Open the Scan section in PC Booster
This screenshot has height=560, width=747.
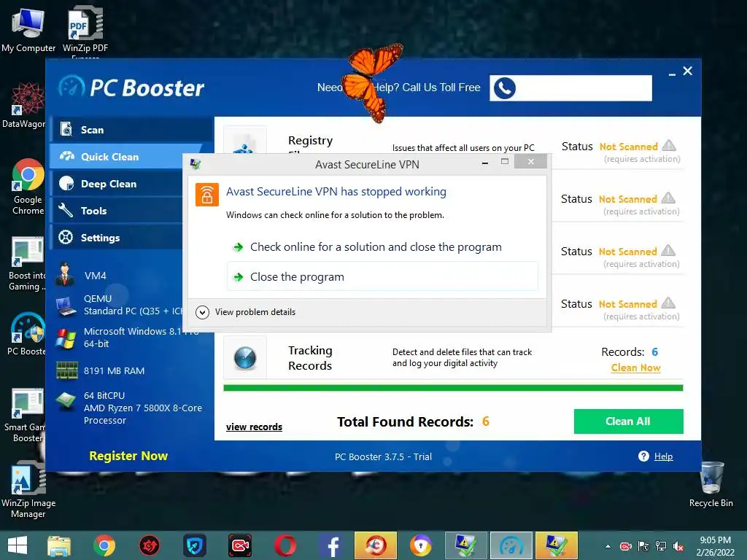point(131,130)
